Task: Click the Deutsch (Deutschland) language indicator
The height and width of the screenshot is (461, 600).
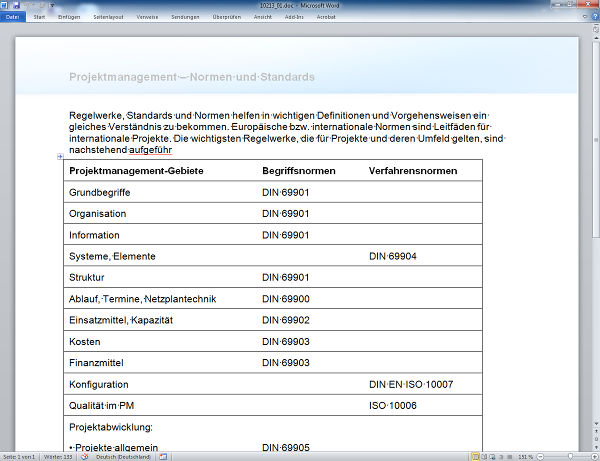Action: [x=125, y=456]
